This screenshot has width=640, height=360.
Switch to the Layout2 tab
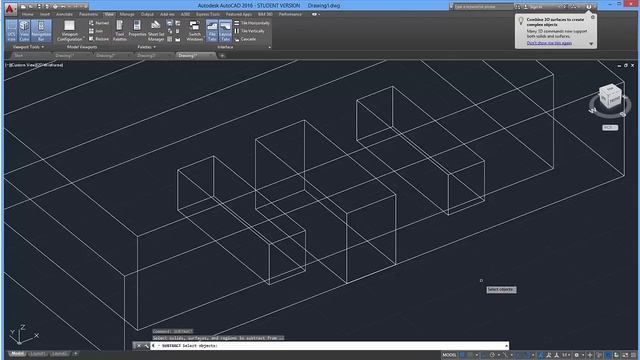point(58,353)
